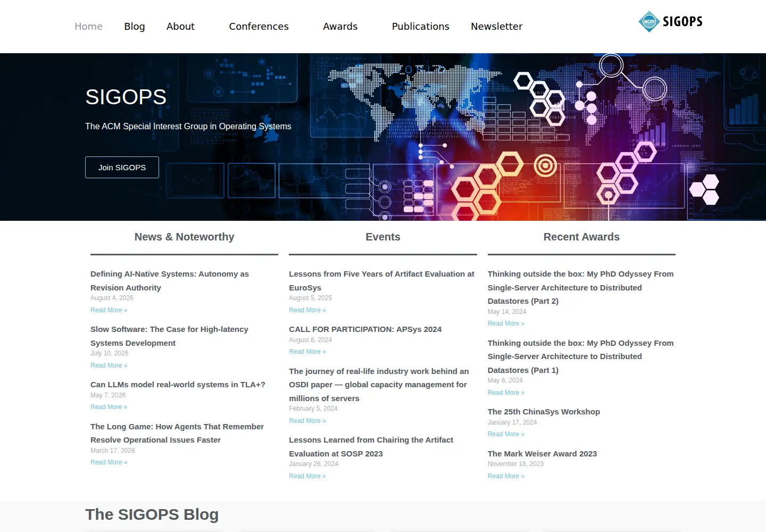Screen dimensions: 766x532
Task: Open 'Slow Software: The Case for High-latency' article
Action: click(169, 336)
